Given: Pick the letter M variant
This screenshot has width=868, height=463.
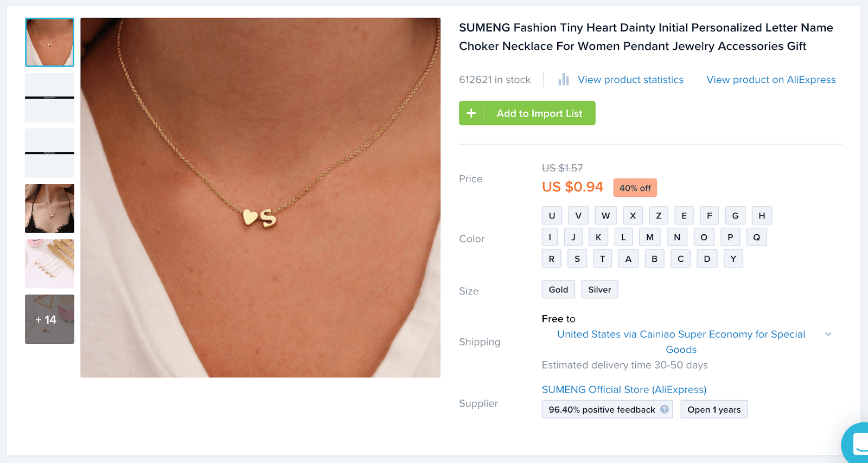Looking at the screenshot, I should [649, 237].
